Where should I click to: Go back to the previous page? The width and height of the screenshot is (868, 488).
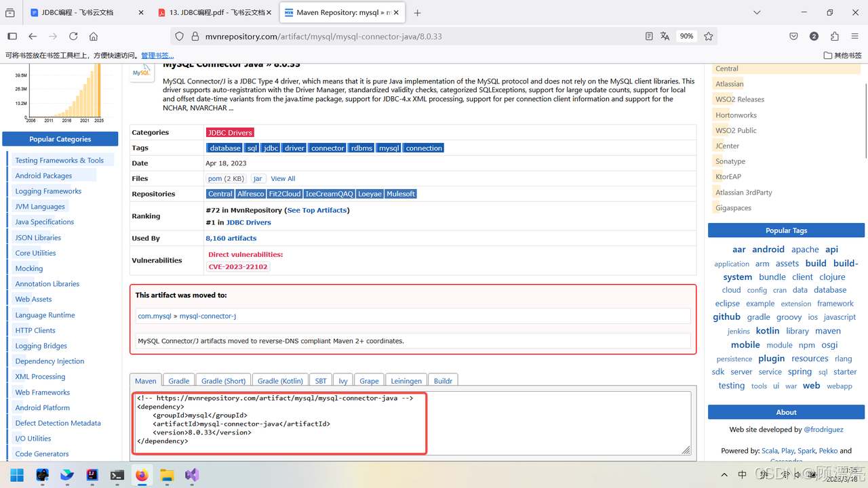click(x=33, y=36)
